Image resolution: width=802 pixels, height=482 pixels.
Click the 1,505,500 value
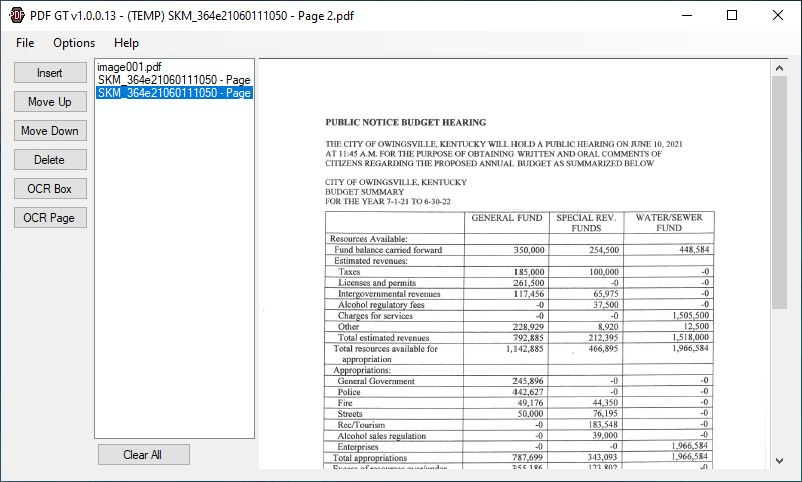690,316
